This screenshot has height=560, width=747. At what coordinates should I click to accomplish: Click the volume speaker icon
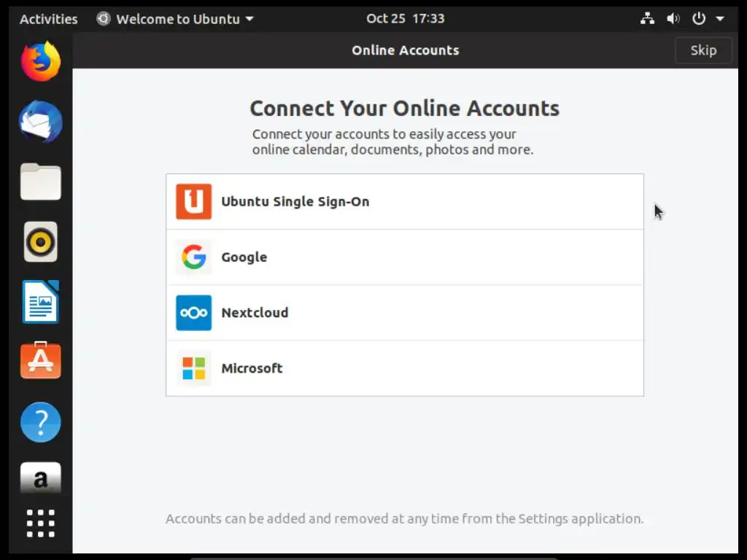[673, 19]
